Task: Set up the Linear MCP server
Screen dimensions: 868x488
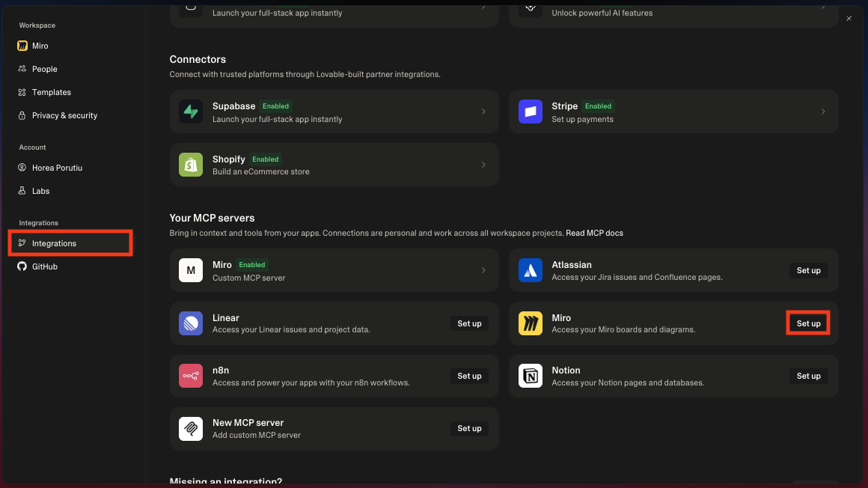Action: point(469,323)
